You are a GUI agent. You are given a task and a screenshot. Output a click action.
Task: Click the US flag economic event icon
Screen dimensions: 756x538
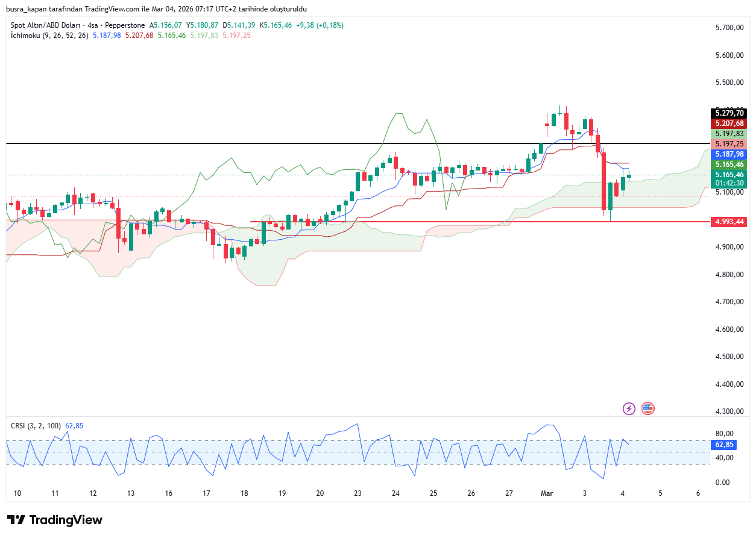tap(648, 408)
